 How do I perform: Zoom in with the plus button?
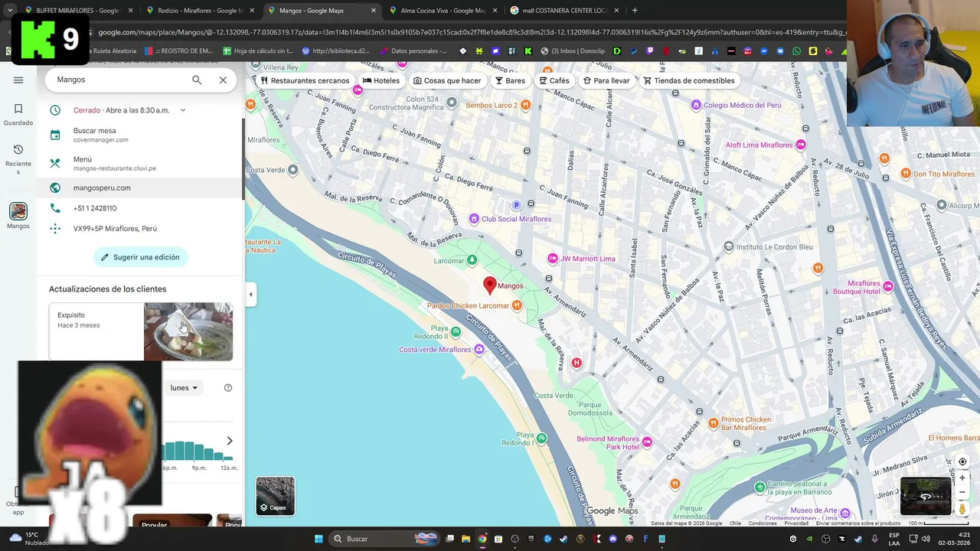pyautogui.click(x=962, y=478)
